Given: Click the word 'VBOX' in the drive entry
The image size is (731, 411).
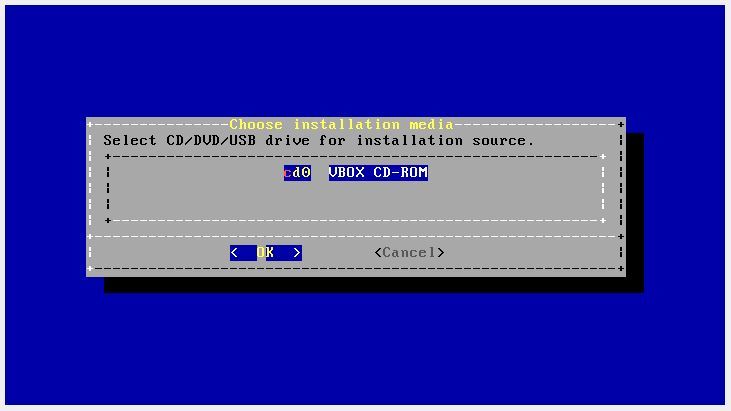Looking at the screenshot, I should (346, 173).
